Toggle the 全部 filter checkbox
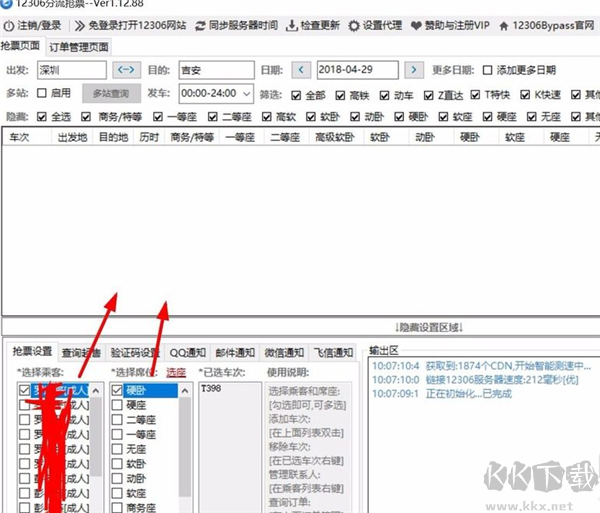600x513 pixels. pyautogui.click(x=296, y=95)
